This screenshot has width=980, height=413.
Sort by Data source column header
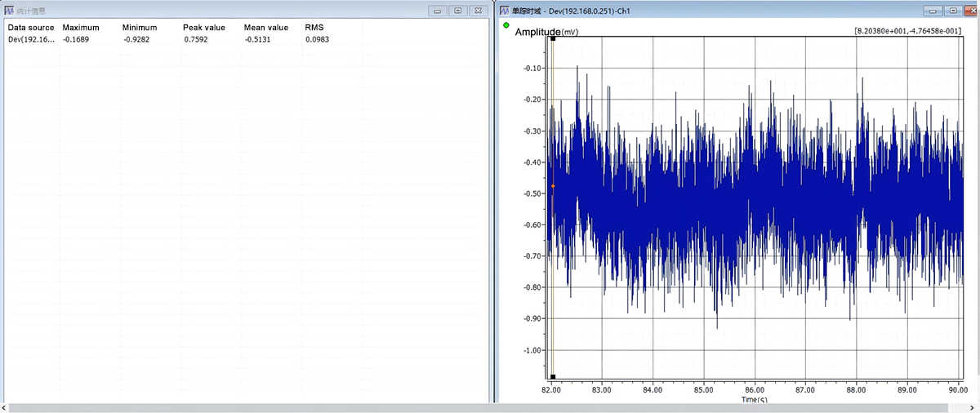coord(31,27)
